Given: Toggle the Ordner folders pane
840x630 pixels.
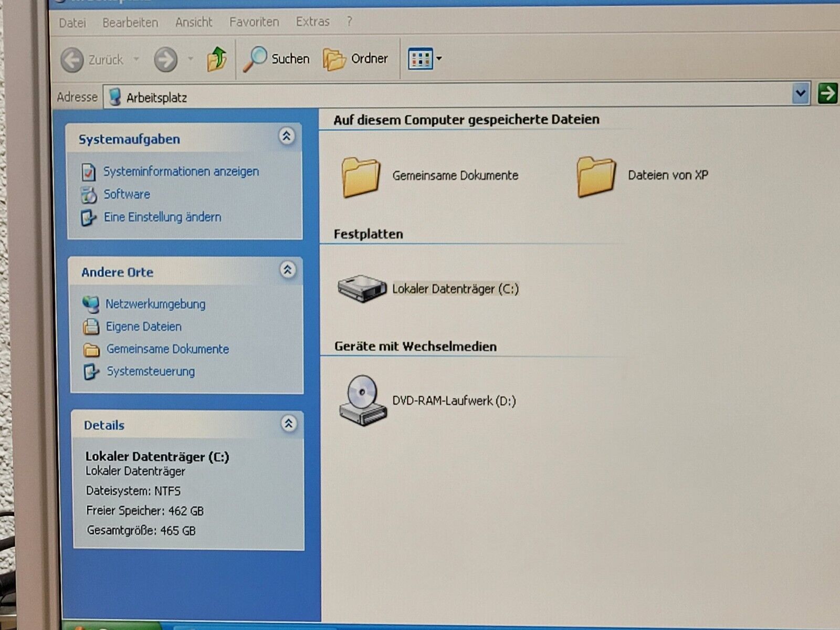Looking at the screenshot, I should [355, 59].
